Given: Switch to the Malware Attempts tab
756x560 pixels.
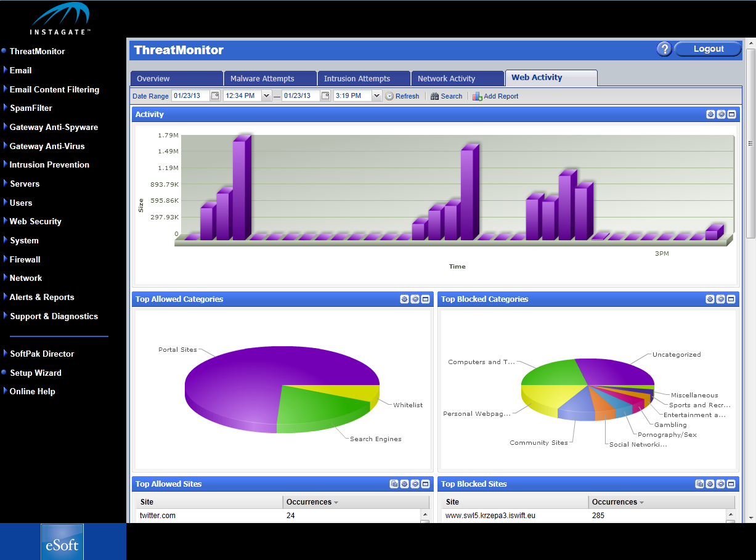Looking at the screenshot, I should click(270, 78).
